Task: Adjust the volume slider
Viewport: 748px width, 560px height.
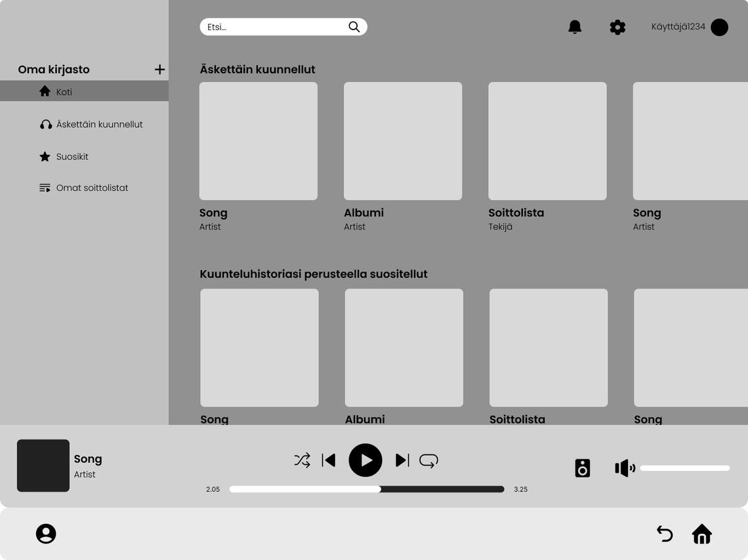Action: pyautogui.click(x=685, y=468)
